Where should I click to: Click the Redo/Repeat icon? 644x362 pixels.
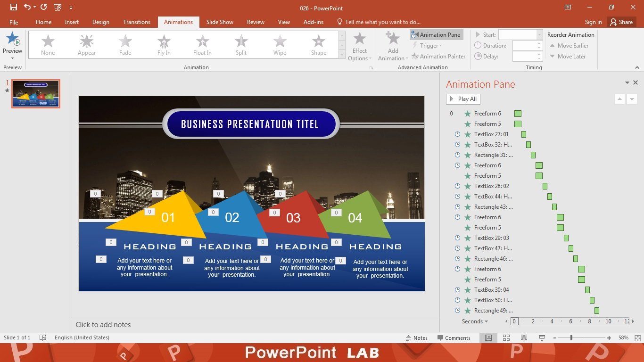pyautogui.click(x=43, y=8)
